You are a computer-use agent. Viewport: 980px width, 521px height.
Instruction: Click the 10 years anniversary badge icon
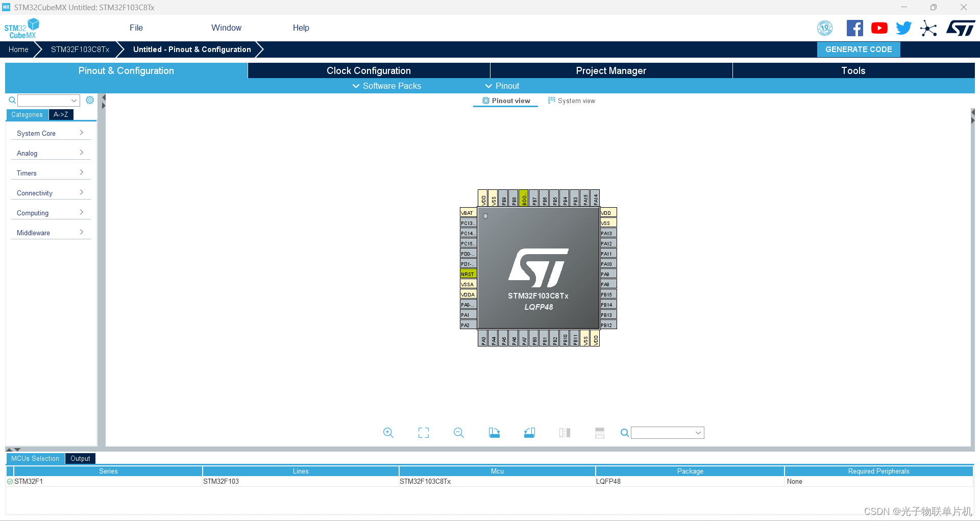tap(825, 28)
